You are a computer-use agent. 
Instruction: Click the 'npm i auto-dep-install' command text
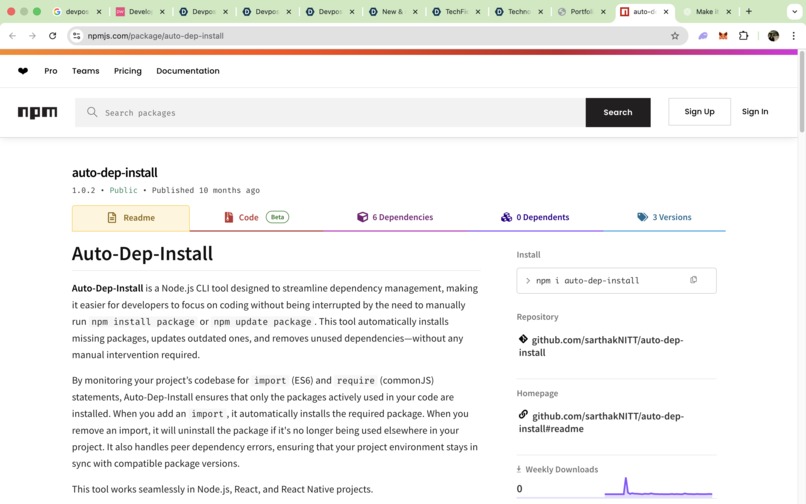(588, 280)
